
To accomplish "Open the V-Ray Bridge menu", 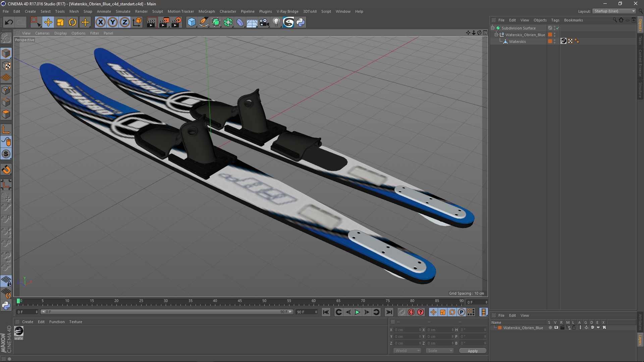I will click(287, 11).
